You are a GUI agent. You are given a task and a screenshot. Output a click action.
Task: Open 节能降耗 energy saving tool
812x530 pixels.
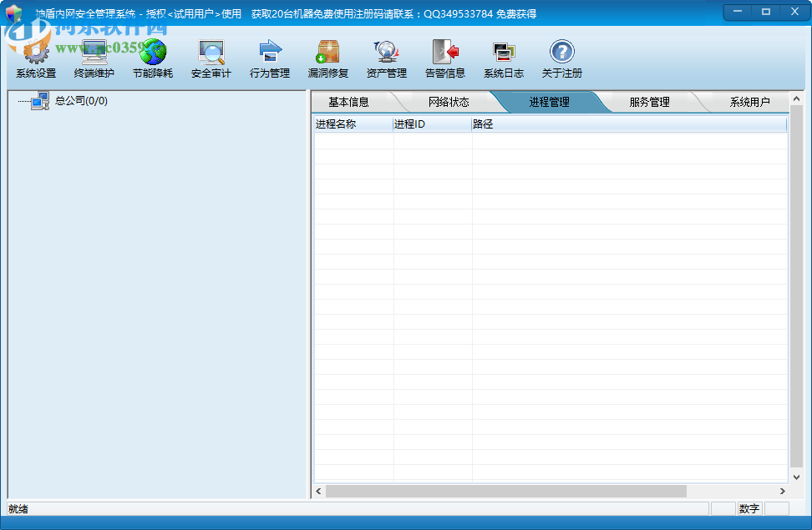tap(153, 59)
